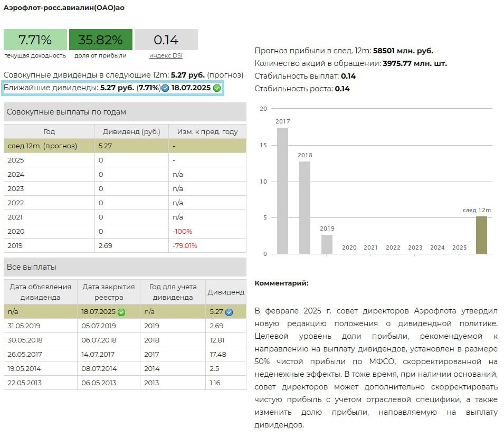Click the gray 0.14 DSI index box

[x=166, y=40]
